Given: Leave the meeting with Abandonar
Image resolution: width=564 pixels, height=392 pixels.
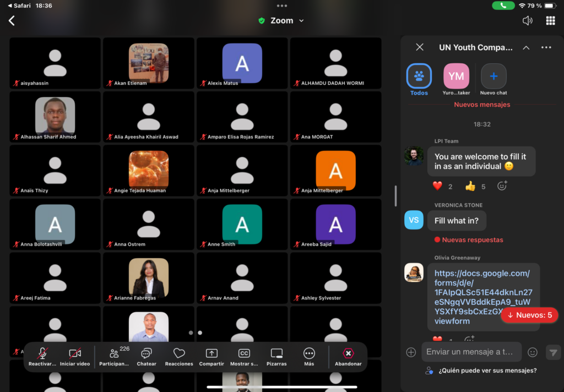Looking at the screenshot, I should pos(348,356).
